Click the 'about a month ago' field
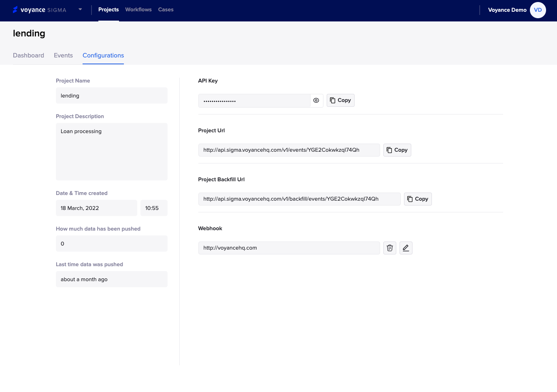This screenshot has width=557, height=392. click(x=112, y=279)
